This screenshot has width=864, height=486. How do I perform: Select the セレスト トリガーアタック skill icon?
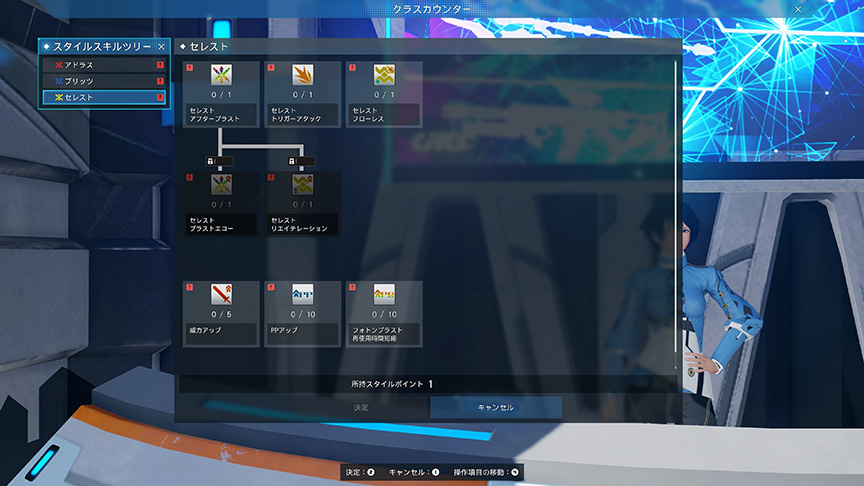pyautogui.click(x=302, y=76)
